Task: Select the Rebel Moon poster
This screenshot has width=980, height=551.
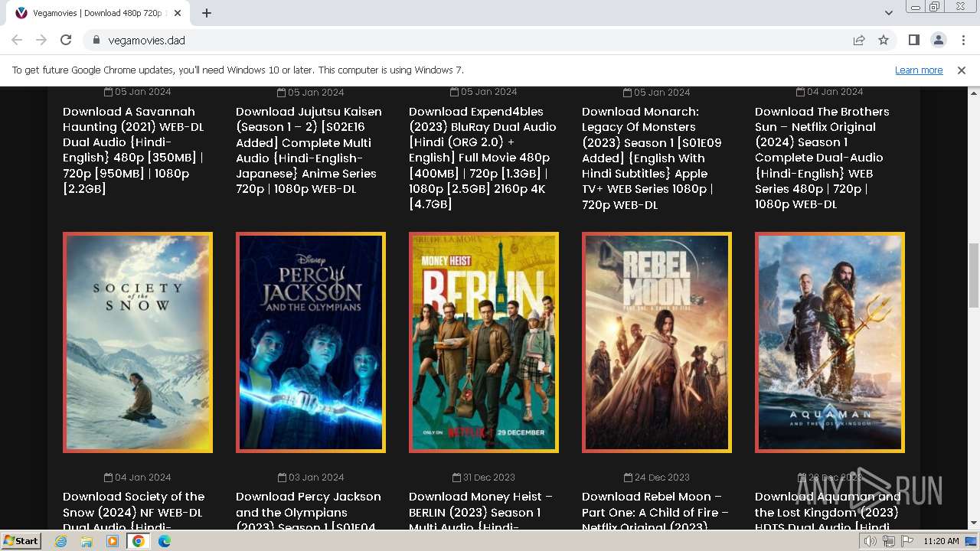Action: tap(657, 342)
